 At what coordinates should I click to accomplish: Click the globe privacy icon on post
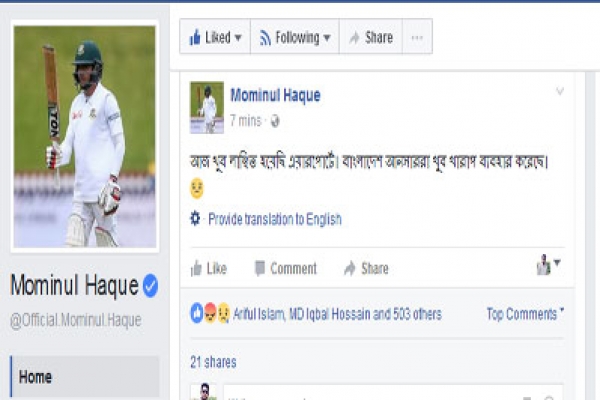[275, 121]
